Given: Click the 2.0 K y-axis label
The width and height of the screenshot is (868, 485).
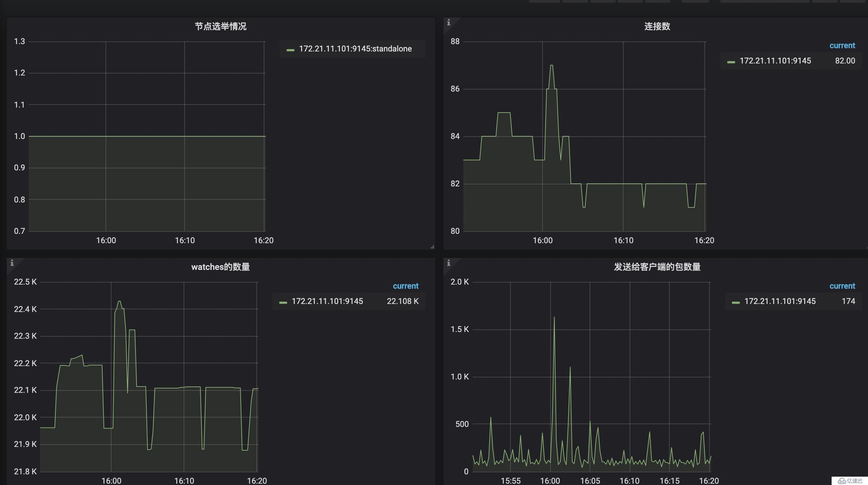Looking at the screenshot, I should coord(460,282).
